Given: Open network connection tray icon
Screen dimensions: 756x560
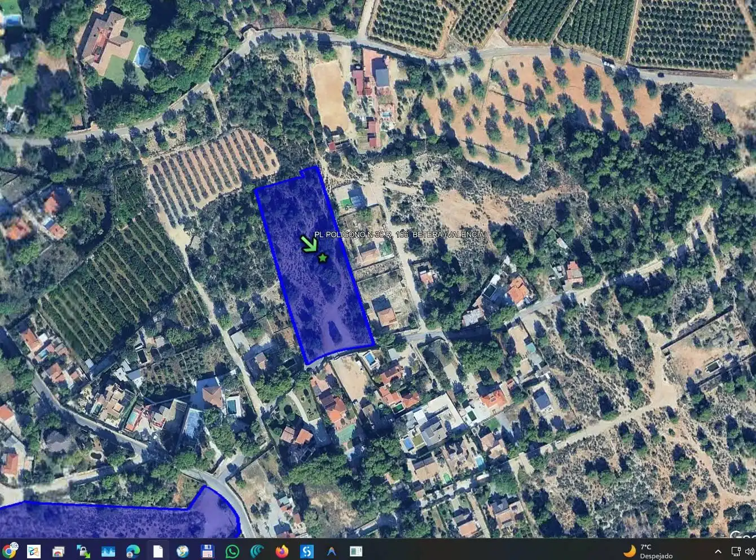Looking at the screenshot, I should (x=736, y=551).
